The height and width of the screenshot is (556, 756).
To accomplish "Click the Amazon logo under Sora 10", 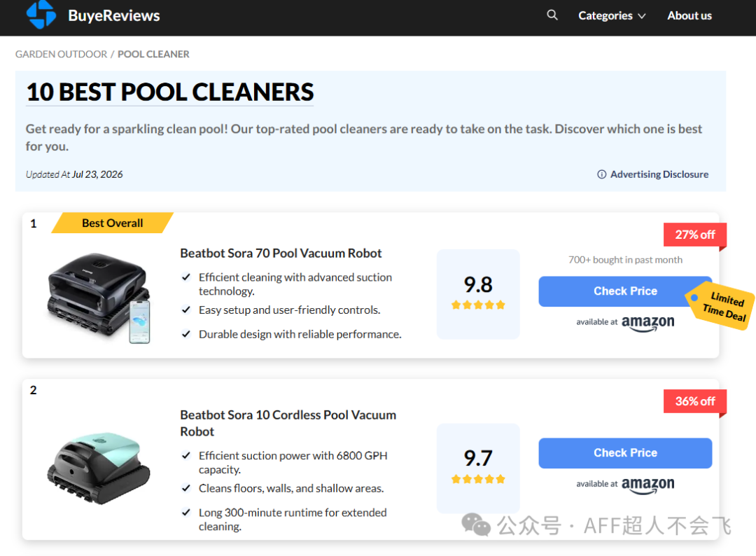I will [x=648, y=485].
